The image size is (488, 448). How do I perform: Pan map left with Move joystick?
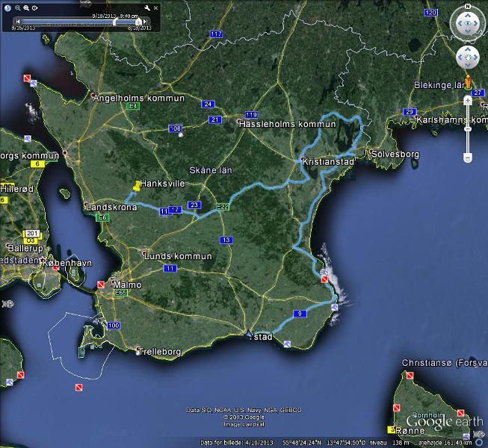pos(460,57)
